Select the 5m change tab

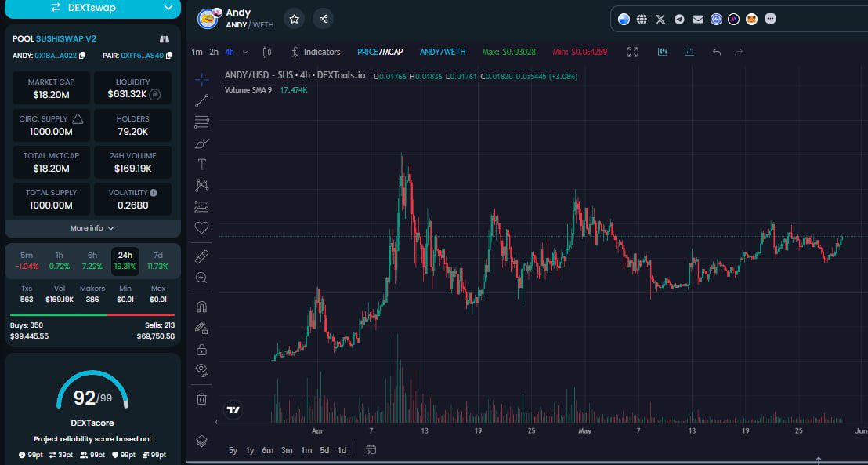pos(27,261)
